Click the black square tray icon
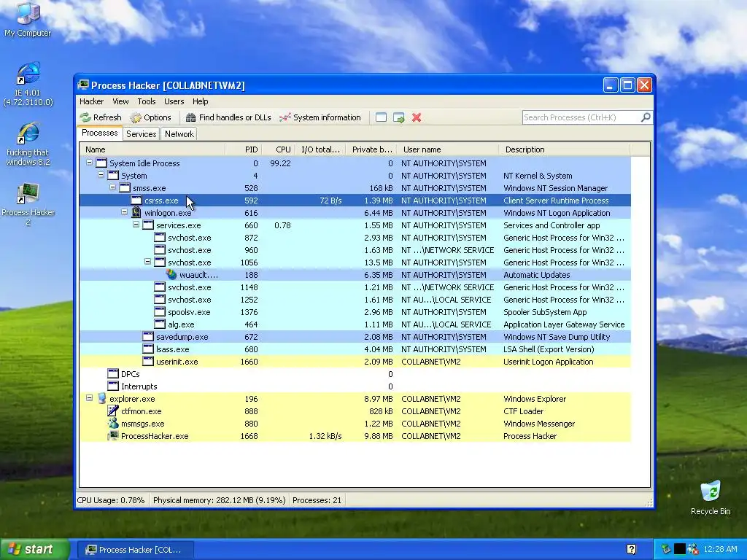The image size is (747, 560). (x=680, y=549)
